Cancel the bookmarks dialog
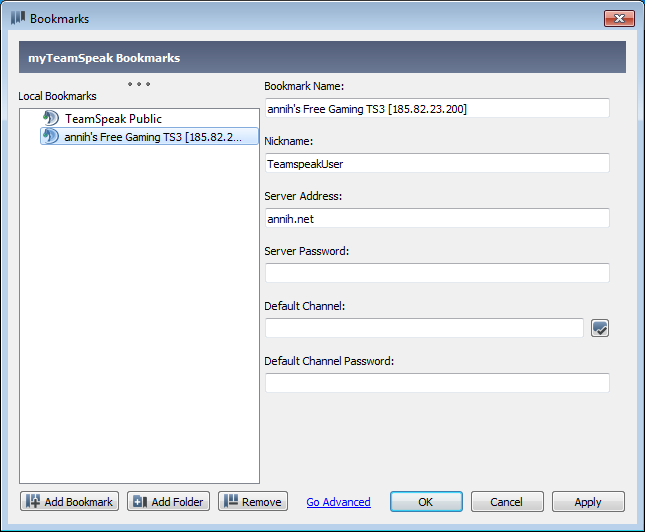This screenshot has width=645, height=532. click(507, 502)
